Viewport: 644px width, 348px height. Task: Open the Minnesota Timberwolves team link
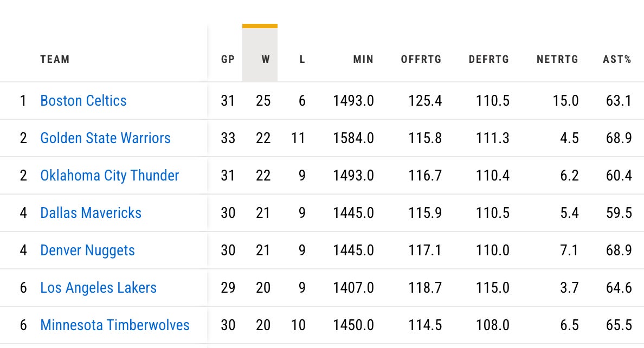[x=115, y=325]
